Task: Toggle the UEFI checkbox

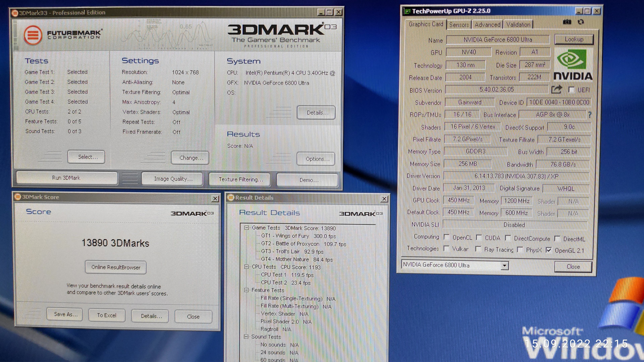Action: (571, 90)
